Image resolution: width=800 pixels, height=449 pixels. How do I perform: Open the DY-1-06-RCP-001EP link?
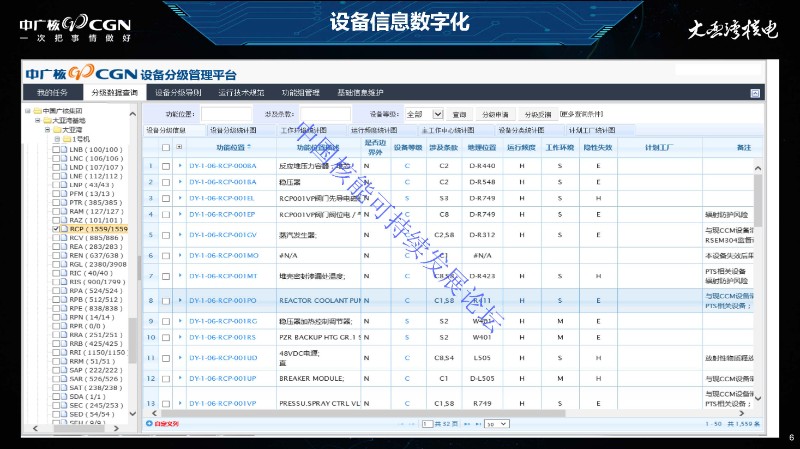222,214
